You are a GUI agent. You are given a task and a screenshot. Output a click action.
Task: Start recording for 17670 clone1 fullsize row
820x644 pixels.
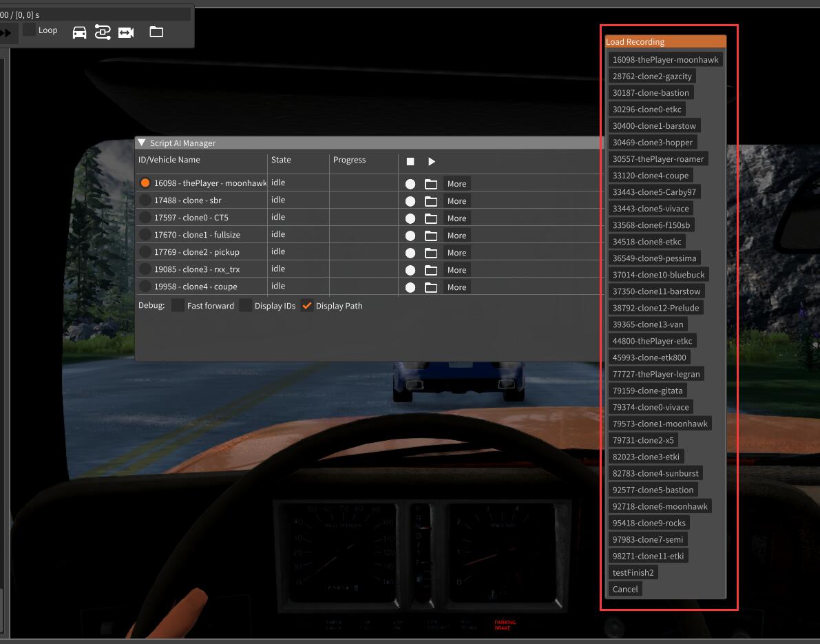[410, 236]
